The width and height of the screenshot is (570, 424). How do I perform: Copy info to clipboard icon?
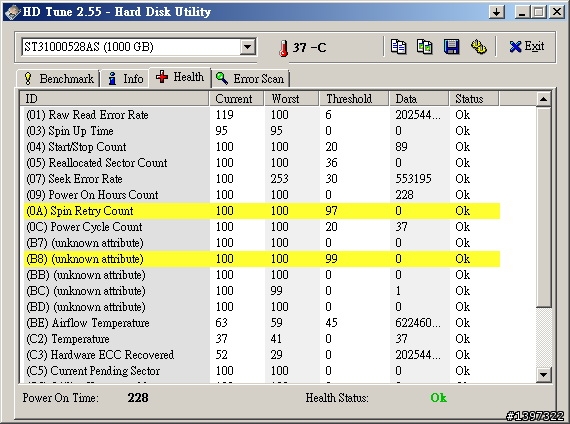click(x=398, y=47)
